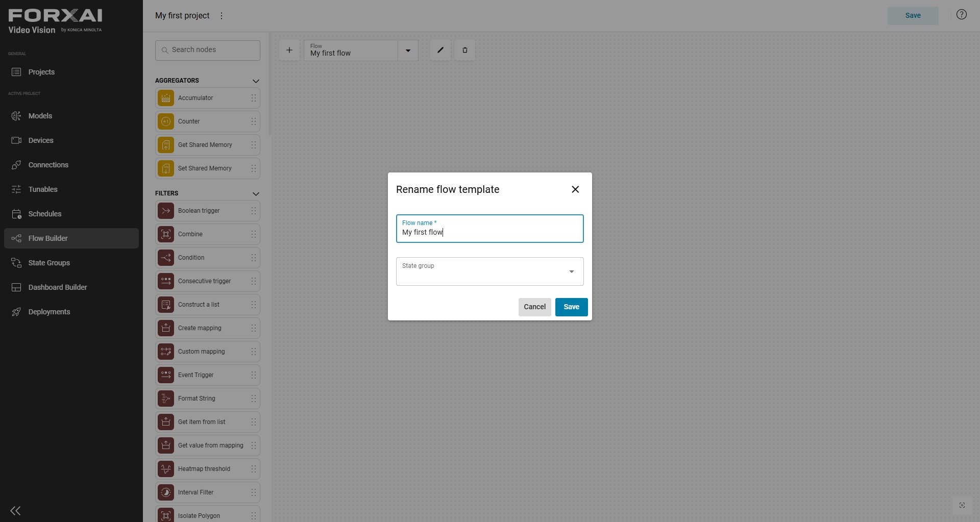
Task: Open the help question mark icon
Action: [x=962, y=14]
